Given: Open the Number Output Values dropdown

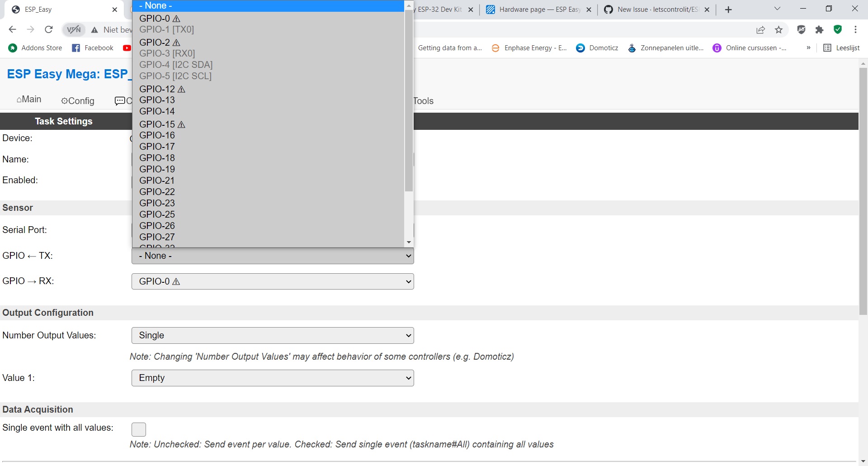Looking at the screenshot, I should [x=272, y=335].
